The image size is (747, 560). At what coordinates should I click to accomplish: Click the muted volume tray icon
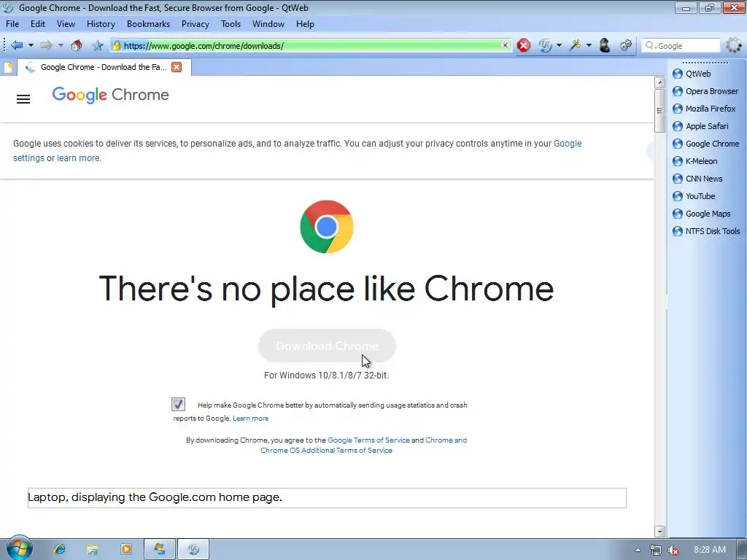coord(673,550)
